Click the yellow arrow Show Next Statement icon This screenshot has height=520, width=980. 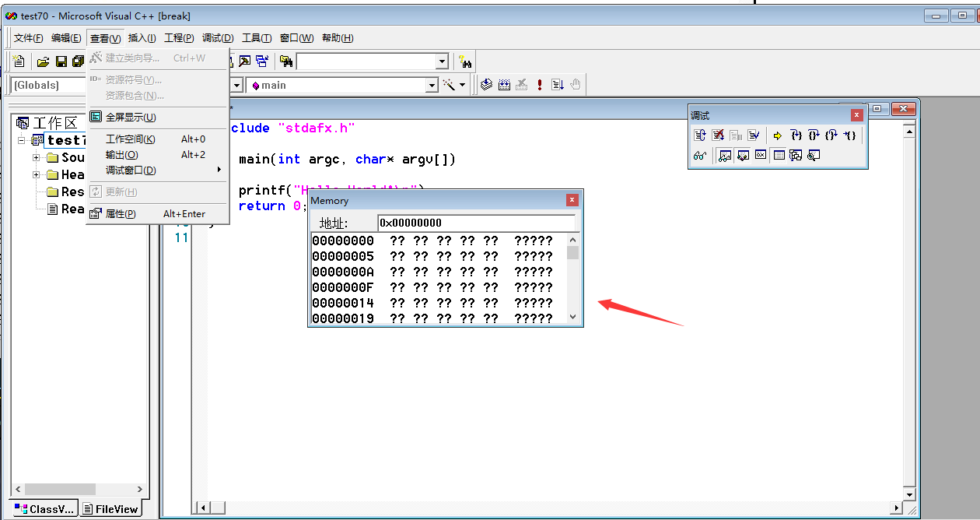777,135
